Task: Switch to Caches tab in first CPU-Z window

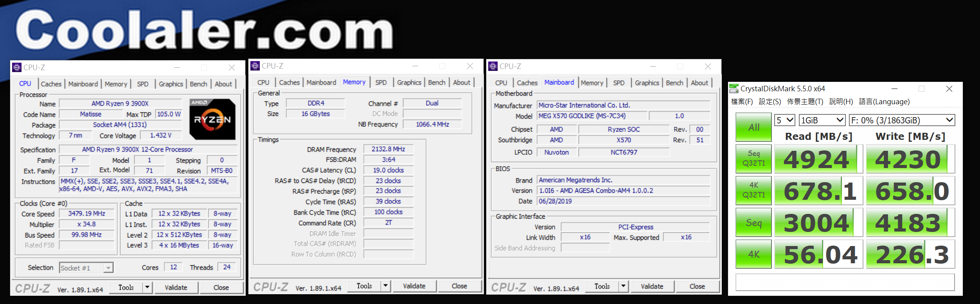Action: 51,84
